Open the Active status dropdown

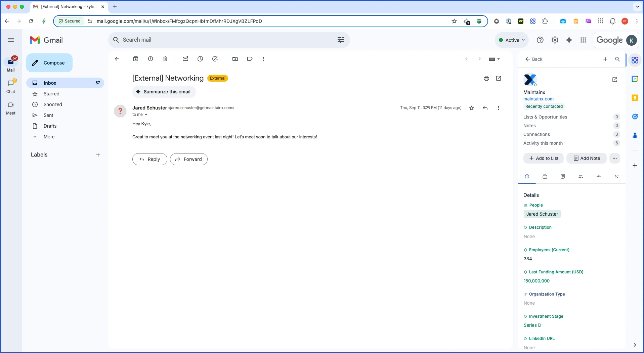pyautogui.click(x=512, y=40)
